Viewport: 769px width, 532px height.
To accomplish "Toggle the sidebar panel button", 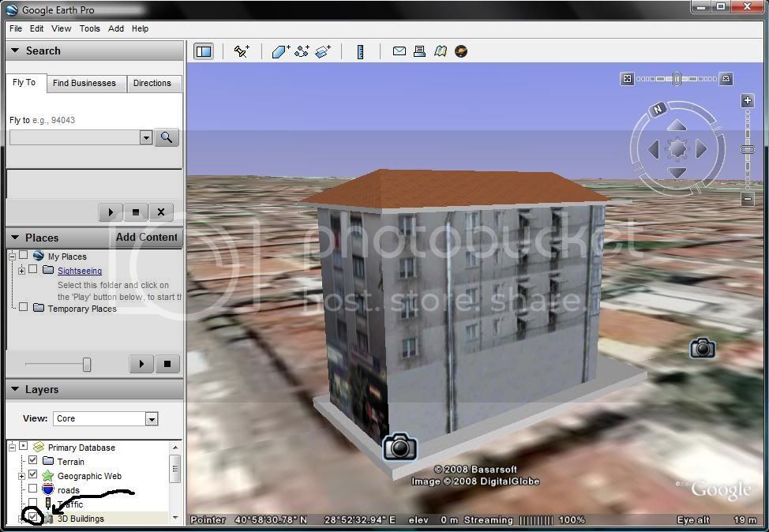I will [x=204, y=51].
